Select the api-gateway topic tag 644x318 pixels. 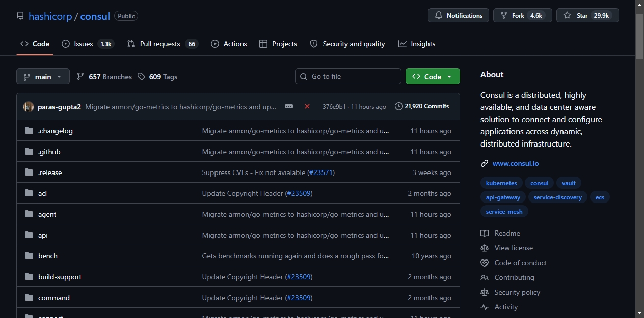coord(503,197)
